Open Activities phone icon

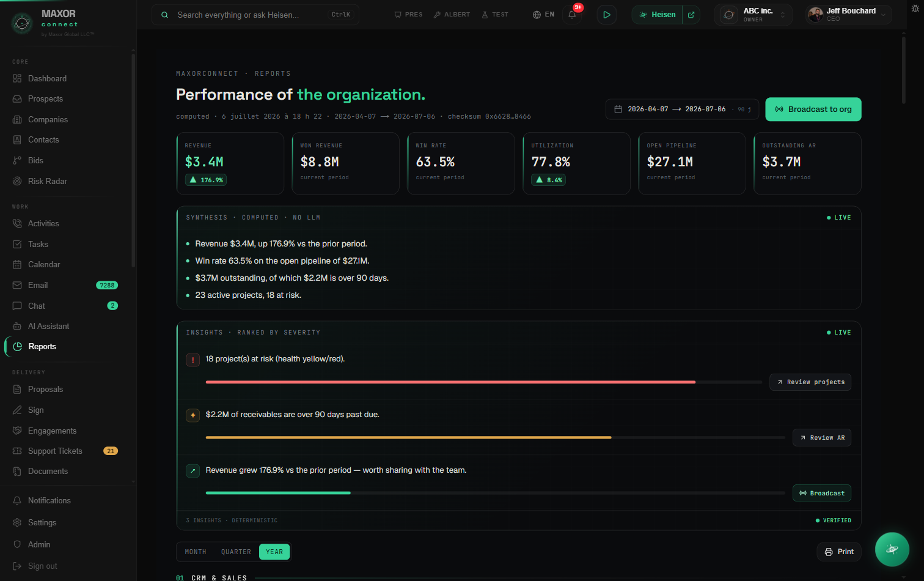tap(17, 224)
